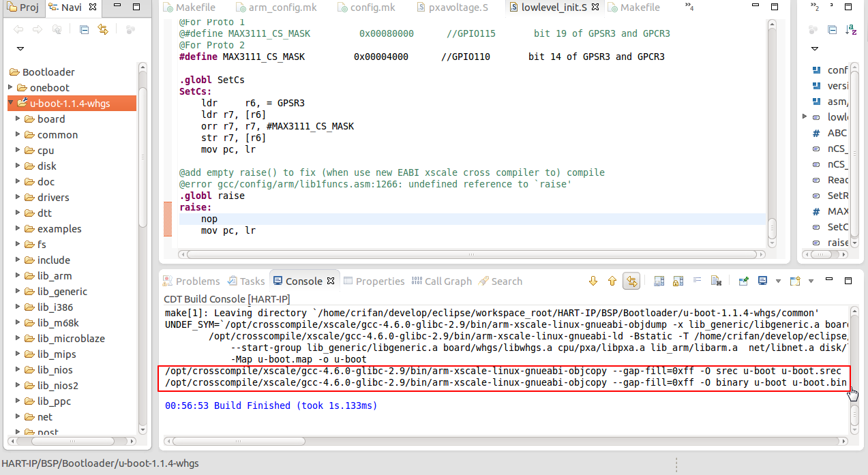Screen dimensions: 868x475
Task: Open Outline view menu triangle
Action: (814, 48)
